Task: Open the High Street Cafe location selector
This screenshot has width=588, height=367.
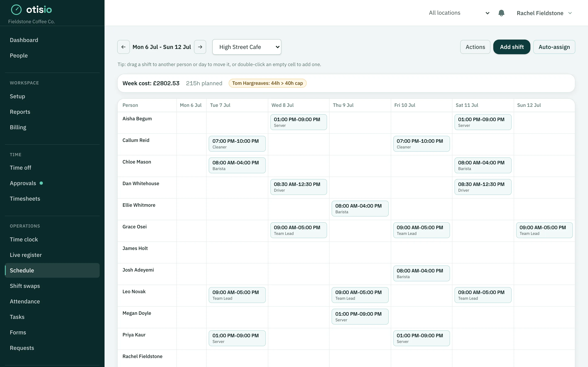Action: 247,47
